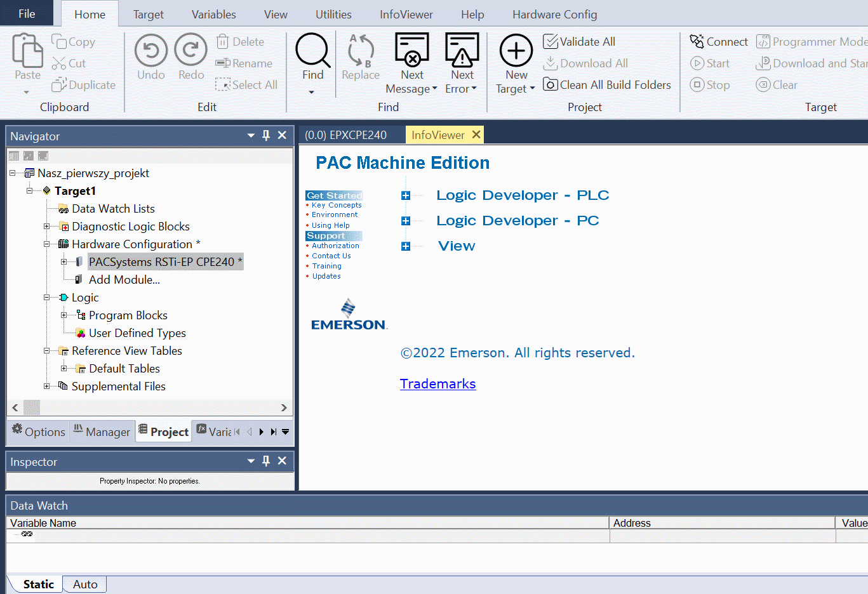Screen dimensions: 868x594
Task: Pin the Navigator panel
Action: pyautogui.click(x=266, y=135)
